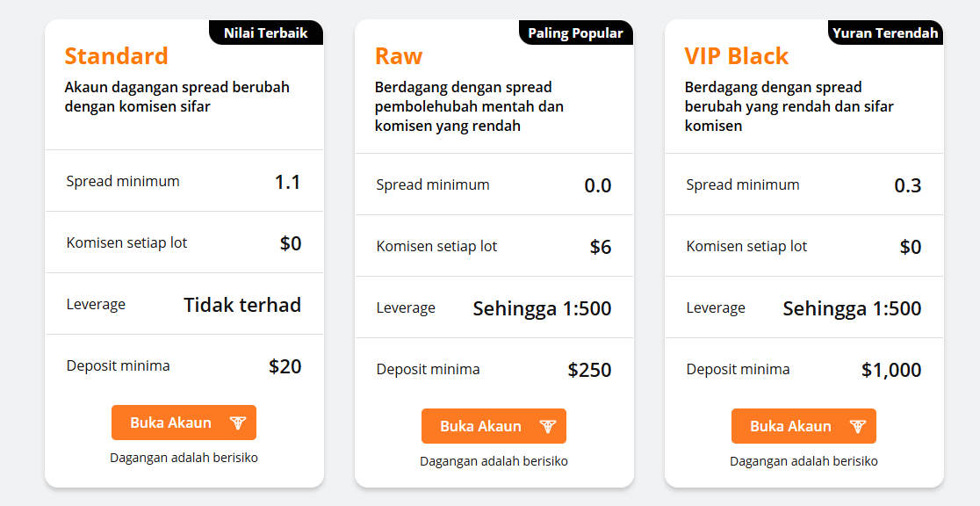Click 'Dagangan adalah berisiko' below VIP Black
The width and height of the screenshot is (980, 506).
tap(803, 460)
